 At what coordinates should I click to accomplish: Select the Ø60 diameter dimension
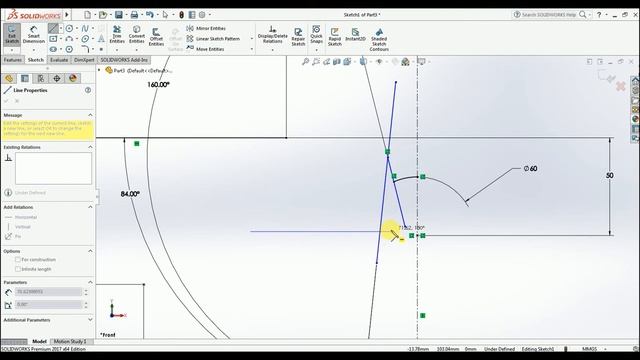point(530,169)
